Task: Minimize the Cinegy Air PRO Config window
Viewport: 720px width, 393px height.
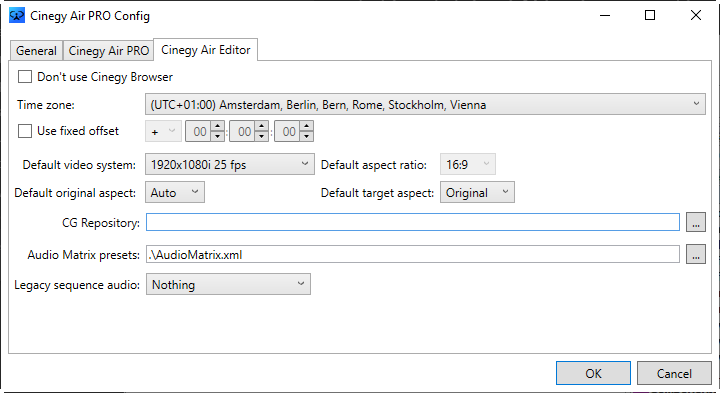Action: coord(605,16)
